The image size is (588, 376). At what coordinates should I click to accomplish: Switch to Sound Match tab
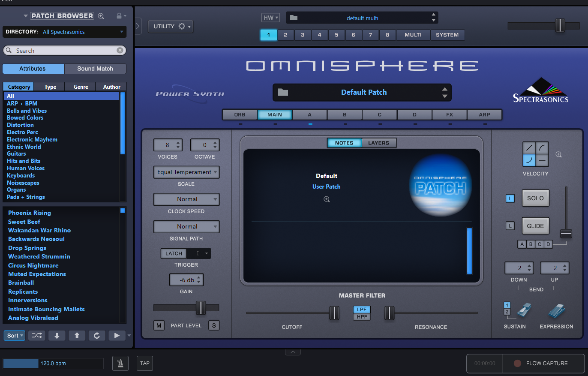point(95,69)
